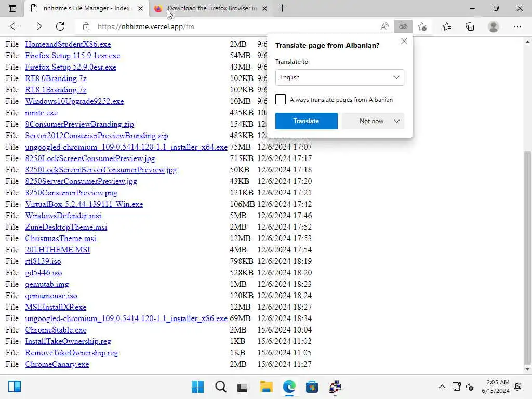Viewport: 532px width, 399px height.
Task: Download ChristmasTheme.msi
Action: click(x=60, y=238)
